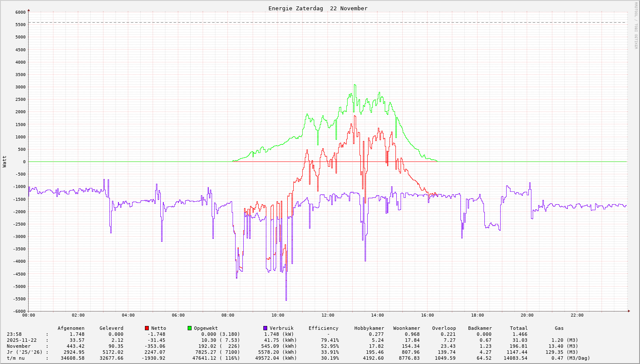Select the Efficiency column header
Viewport: 640px width, 364px height.
323,328
